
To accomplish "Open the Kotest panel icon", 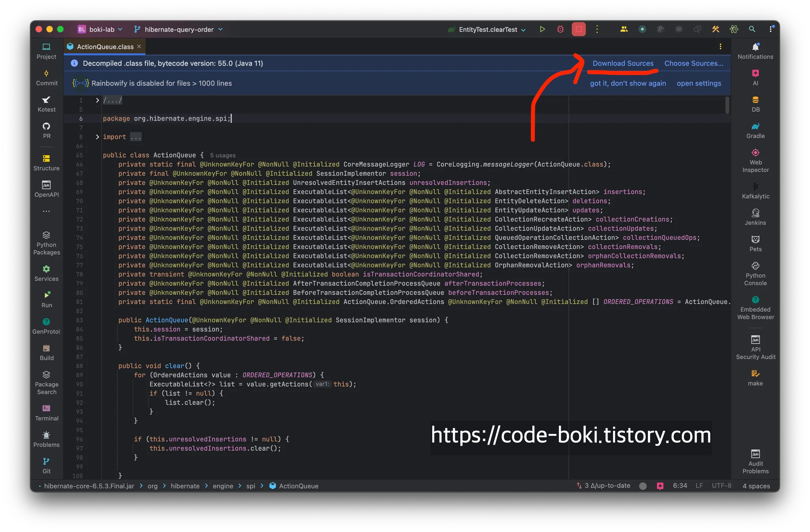I will point(46,104).
